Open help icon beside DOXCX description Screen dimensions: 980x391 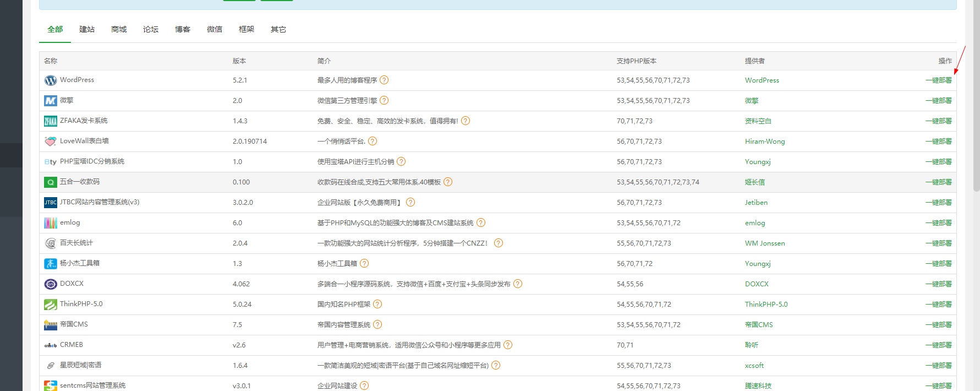click(x=518, y=284)
